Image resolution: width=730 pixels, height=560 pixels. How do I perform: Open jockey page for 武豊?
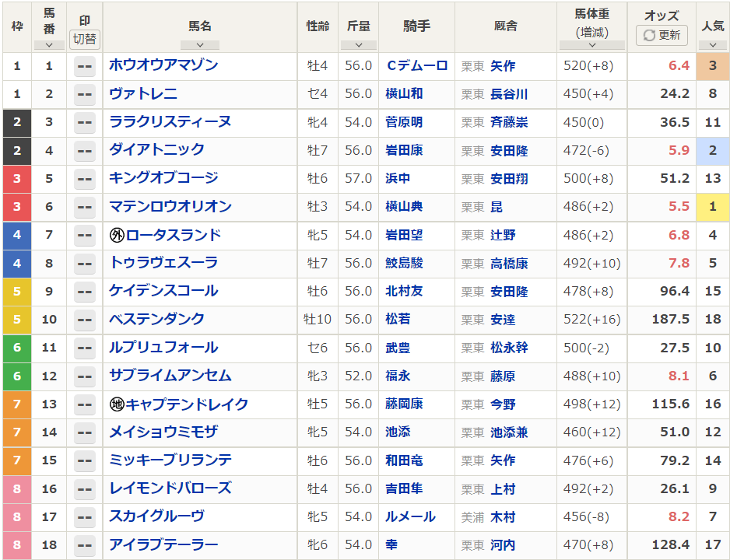[x=398, y=348]
